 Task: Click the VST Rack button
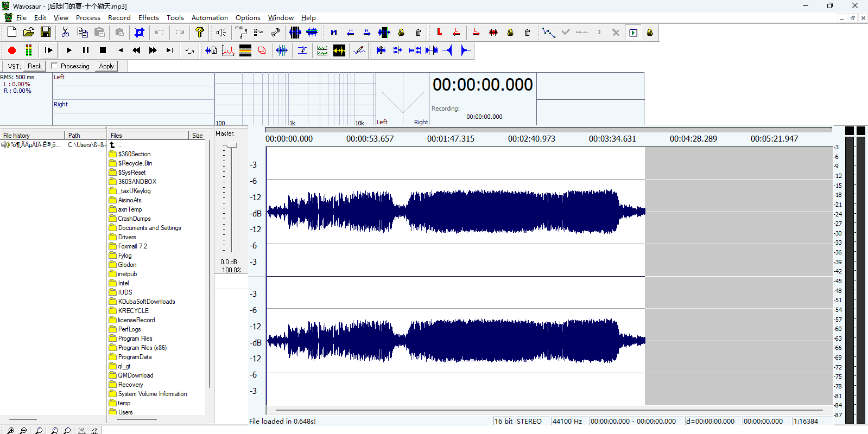click(35, 66)
